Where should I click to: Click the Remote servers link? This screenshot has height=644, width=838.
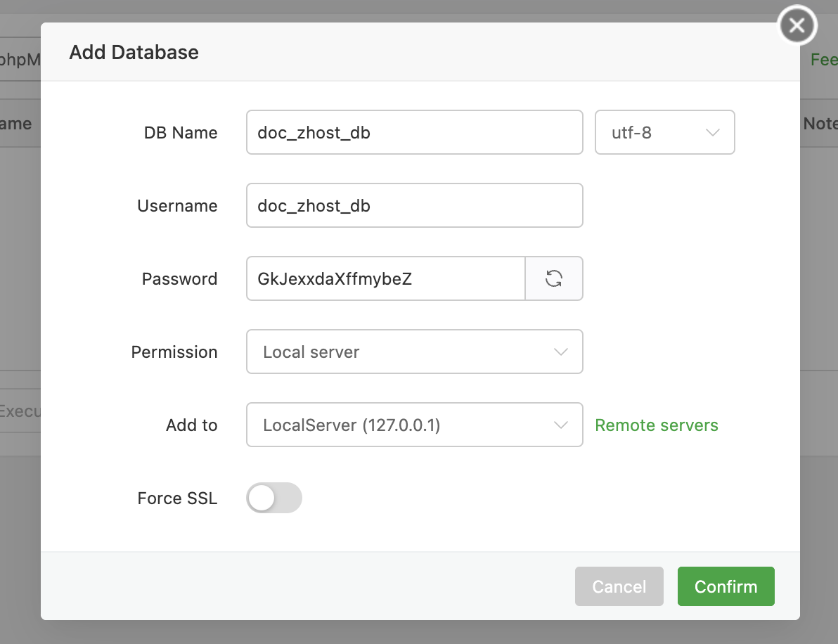point(656,425)
